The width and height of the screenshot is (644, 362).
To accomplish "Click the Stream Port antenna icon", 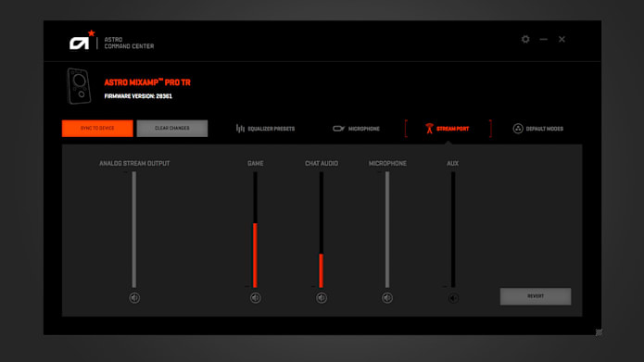I will click(429, 129).
